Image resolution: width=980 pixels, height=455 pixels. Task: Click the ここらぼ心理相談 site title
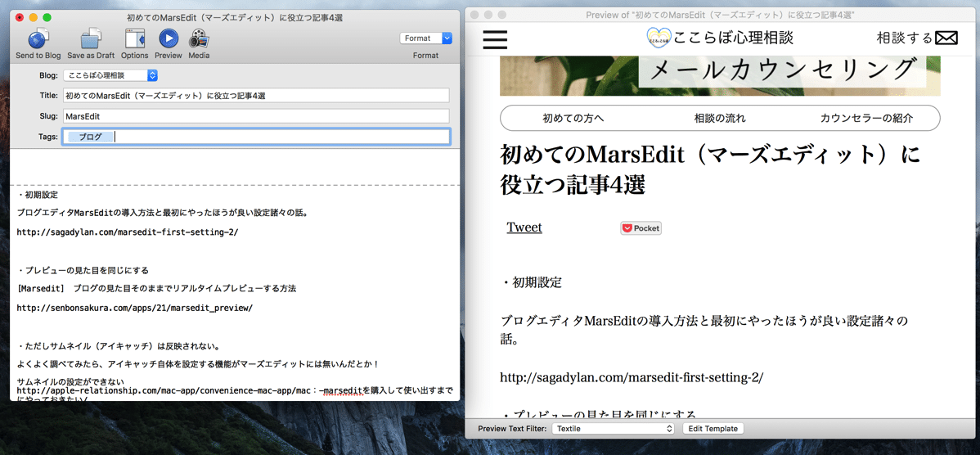[734, 38]
